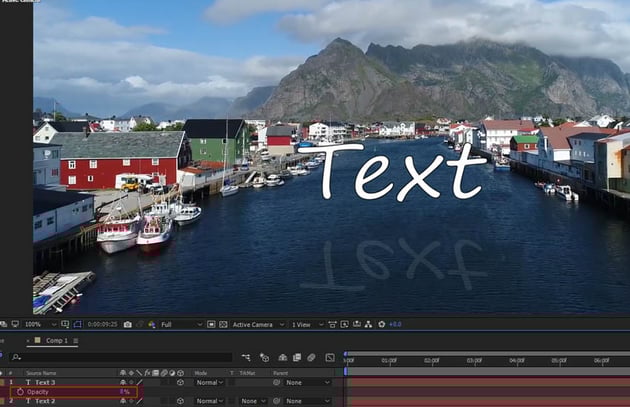The image size is (630, 407).
Task: Select the Comp 1 timeline tab
Action: tap(57, 340)
